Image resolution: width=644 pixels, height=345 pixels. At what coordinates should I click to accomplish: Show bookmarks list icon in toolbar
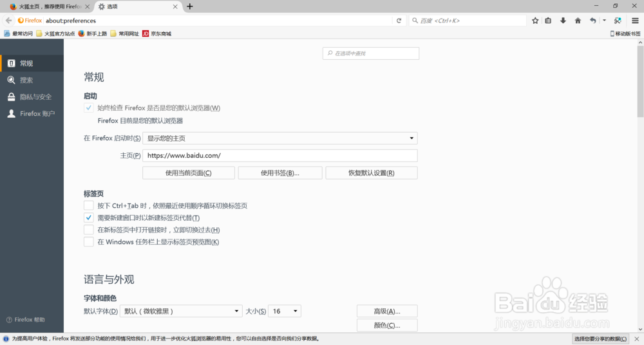[x=548, y=21]
